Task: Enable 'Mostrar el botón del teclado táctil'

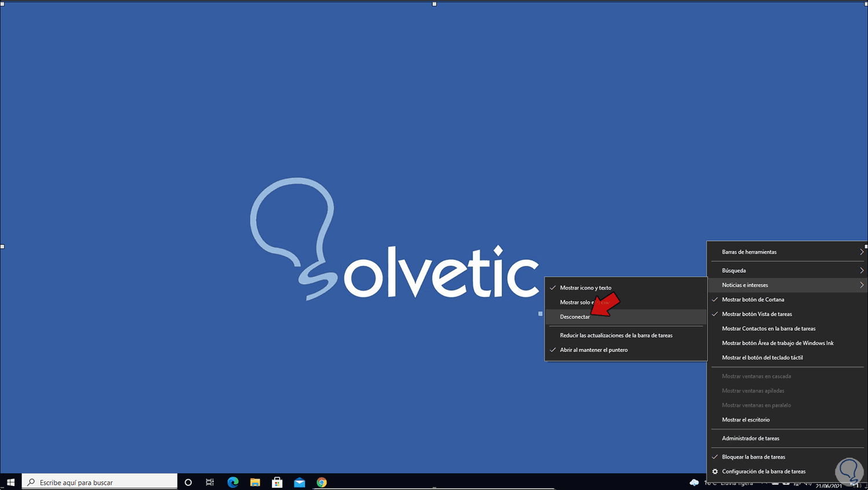Action: [x=787, y=357]
